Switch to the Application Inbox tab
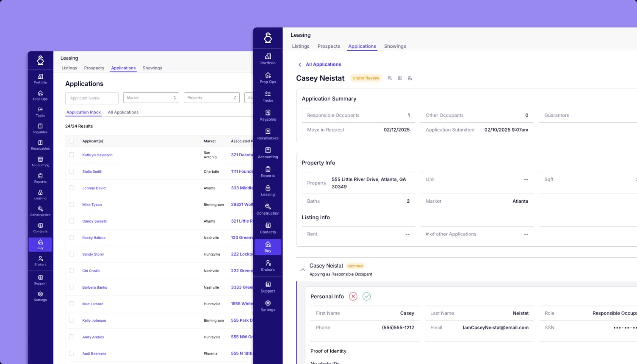The image size is (637, 364). [x=83, y=112]
